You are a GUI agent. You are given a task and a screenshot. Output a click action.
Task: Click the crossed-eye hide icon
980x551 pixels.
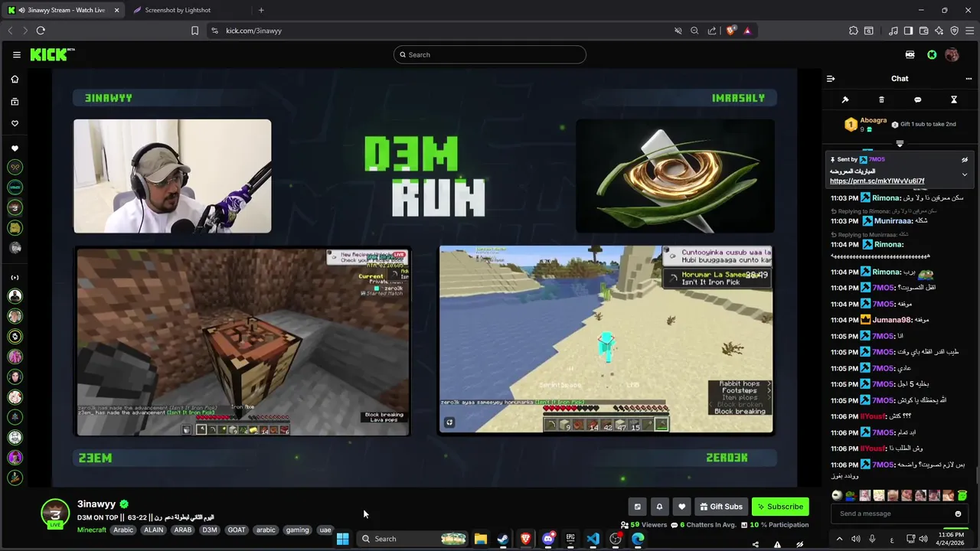800,545
